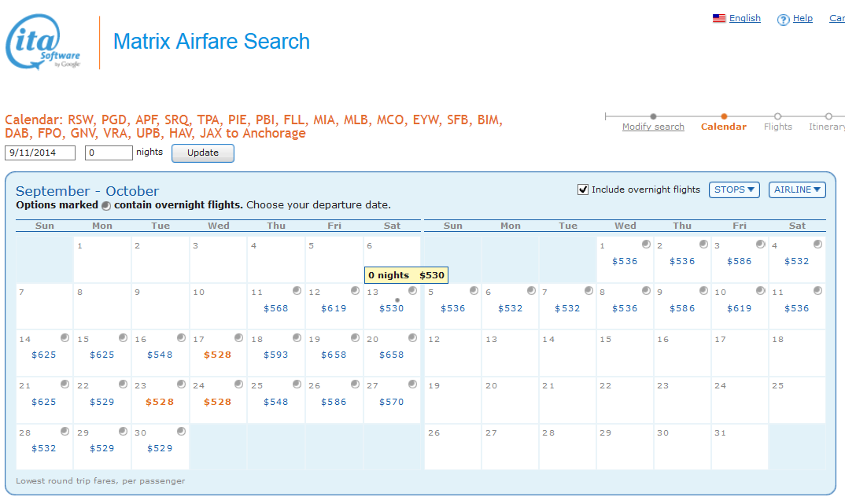Click overnight moon icon on October 4
Viewport: 845px width, 504px height.
(x=817, y=245)
